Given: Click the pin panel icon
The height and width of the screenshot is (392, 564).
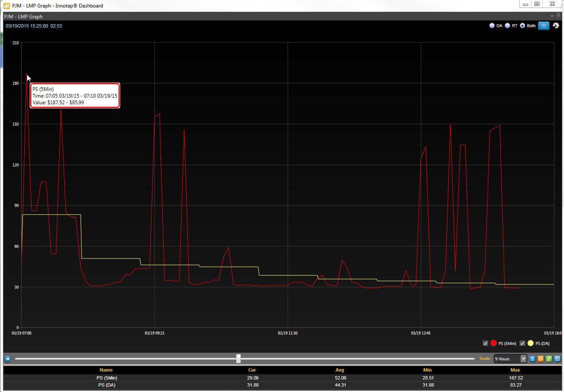Looking at the screenshot, I should (558, 16).
